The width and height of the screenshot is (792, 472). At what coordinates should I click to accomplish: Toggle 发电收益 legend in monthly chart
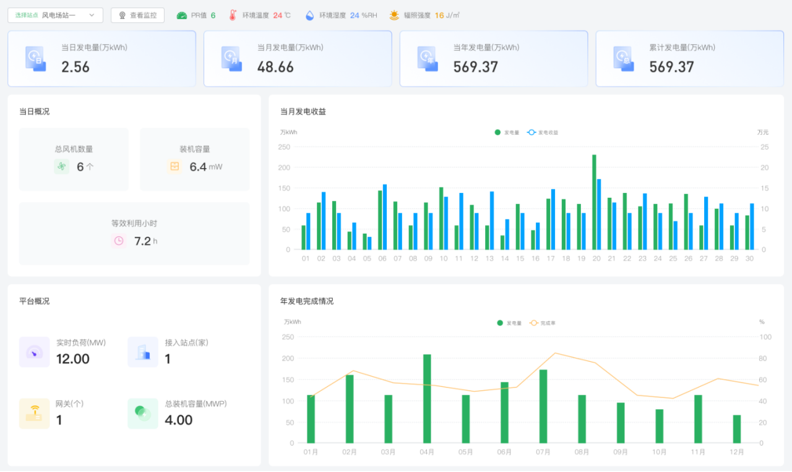pyautogui.click(x=542, y=132)
